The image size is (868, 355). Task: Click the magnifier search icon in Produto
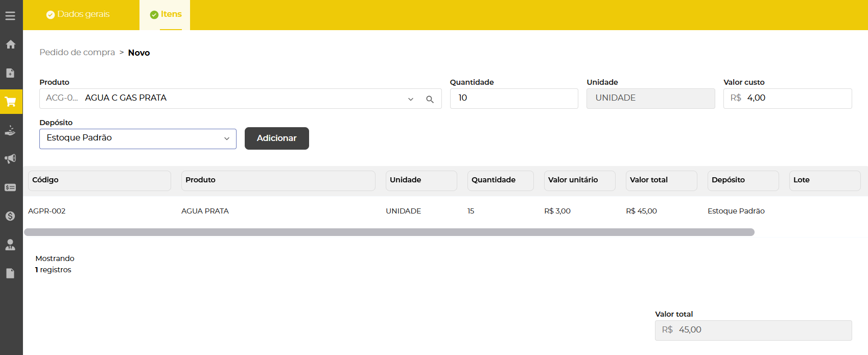click(x=430, y=99)
